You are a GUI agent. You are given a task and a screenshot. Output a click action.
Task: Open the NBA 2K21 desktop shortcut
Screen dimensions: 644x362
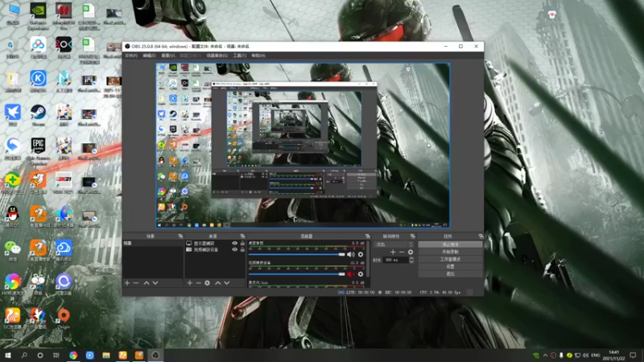point(64,183)
